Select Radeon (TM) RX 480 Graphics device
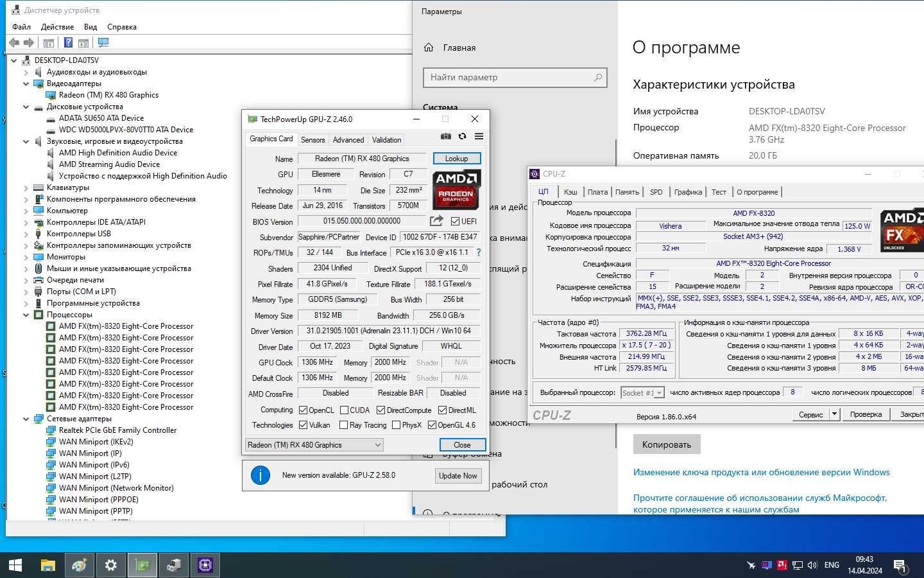Image resolution: width=924 pixels, height=578 pixels. coord(108,95)
